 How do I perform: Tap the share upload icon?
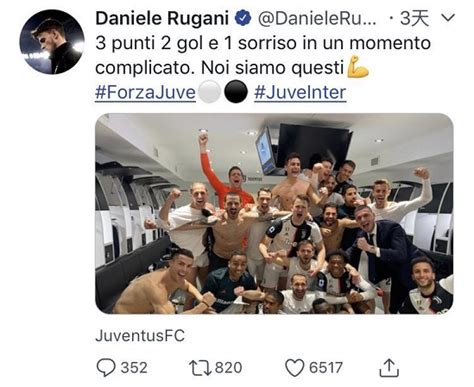(389, 368)
